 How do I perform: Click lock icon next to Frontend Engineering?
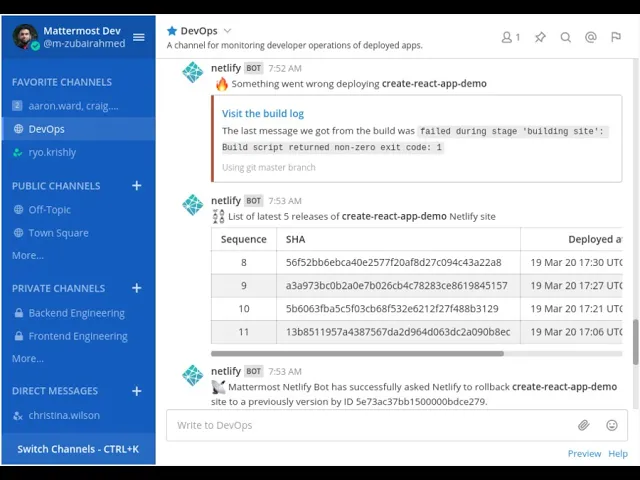tap(18, 336)
